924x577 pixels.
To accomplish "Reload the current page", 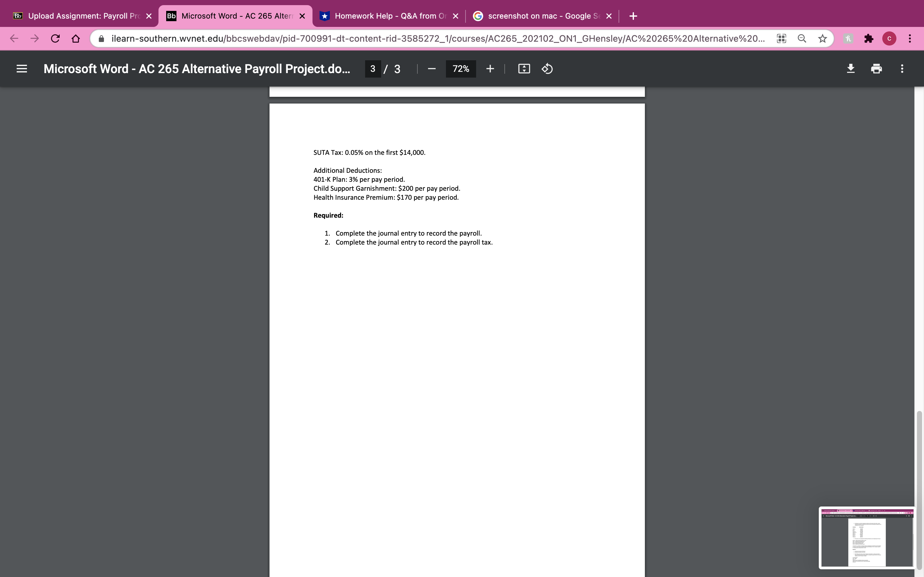I will pos(55,38).
